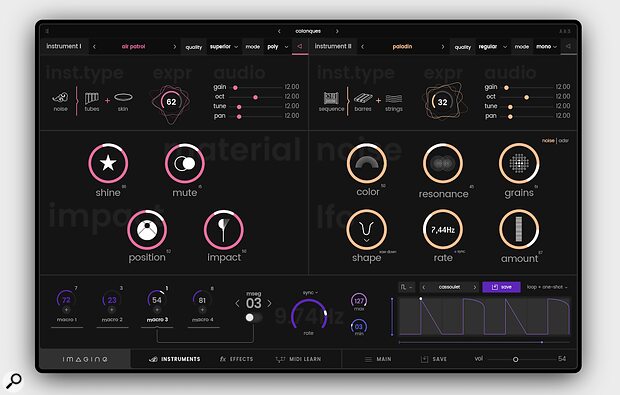Open the MIDI Learn tab

298,359
